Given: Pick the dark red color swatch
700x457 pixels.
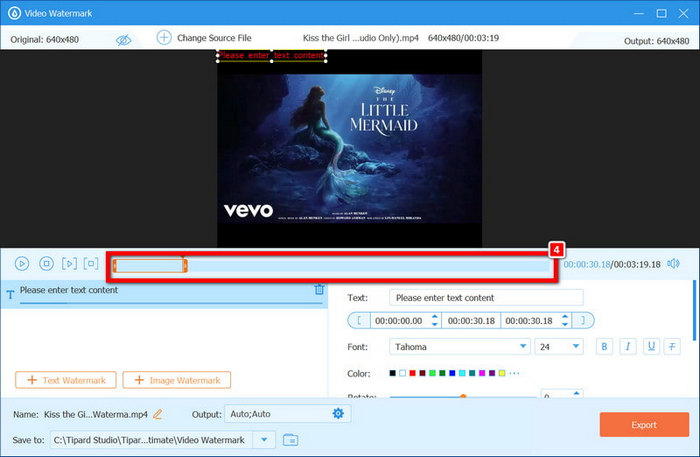Looking at the screenshot, I should point(422,373).
